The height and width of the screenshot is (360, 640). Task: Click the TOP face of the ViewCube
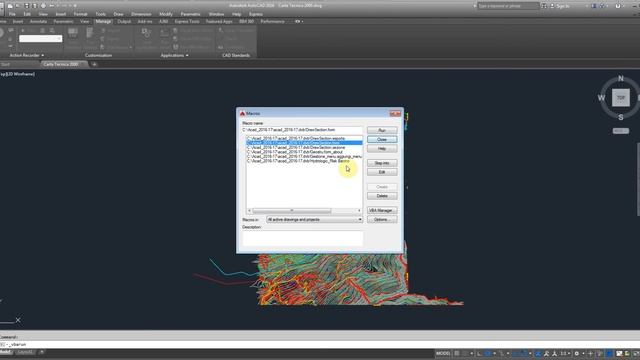tap(620, 98)
